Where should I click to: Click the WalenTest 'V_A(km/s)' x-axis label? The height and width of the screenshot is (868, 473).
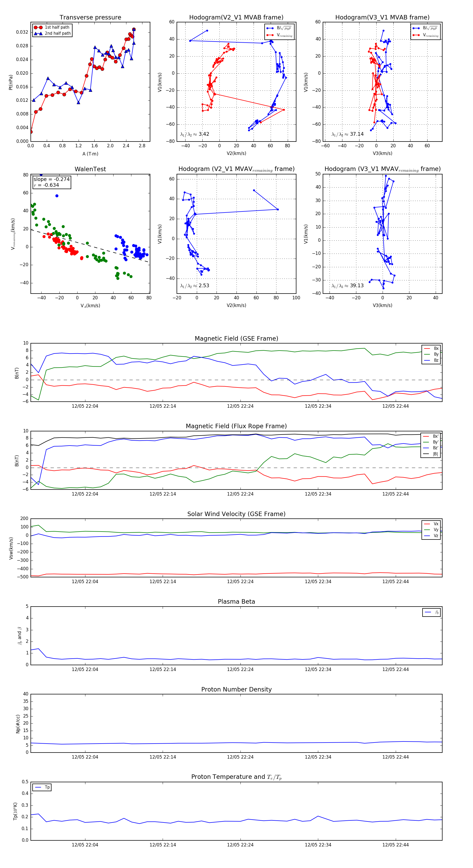click(90, 306)
